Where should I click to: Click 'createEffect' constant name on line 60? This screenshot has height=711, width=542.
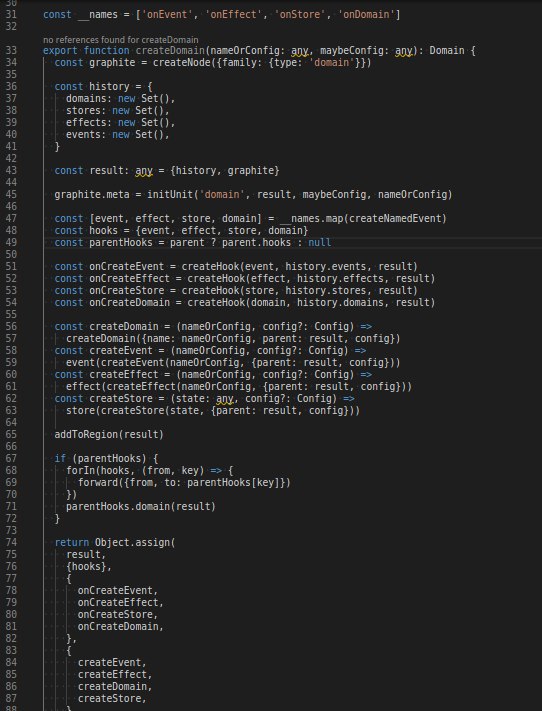point(124,375)
